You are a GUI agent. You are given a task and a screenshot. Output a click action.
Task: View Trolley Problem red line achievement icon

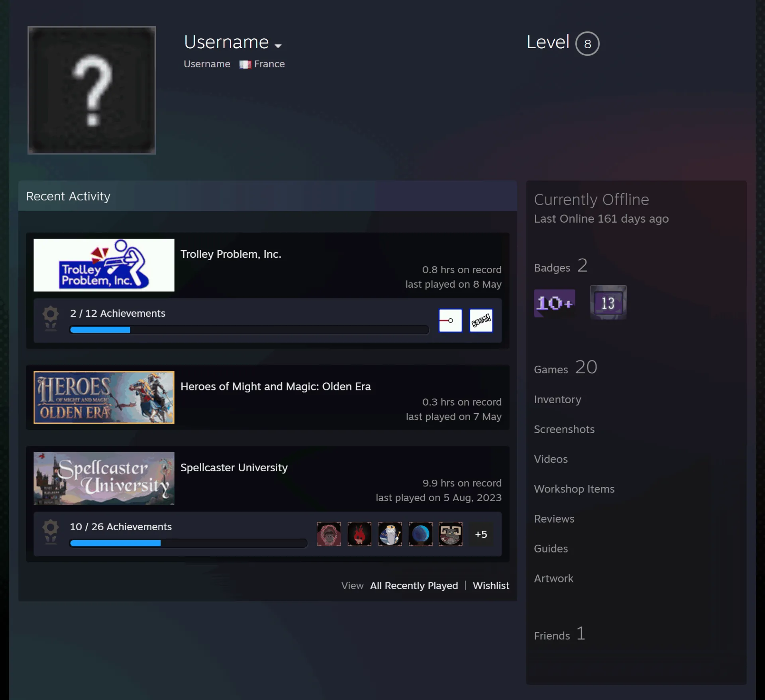pyautogui.click(x=450, y=320)
